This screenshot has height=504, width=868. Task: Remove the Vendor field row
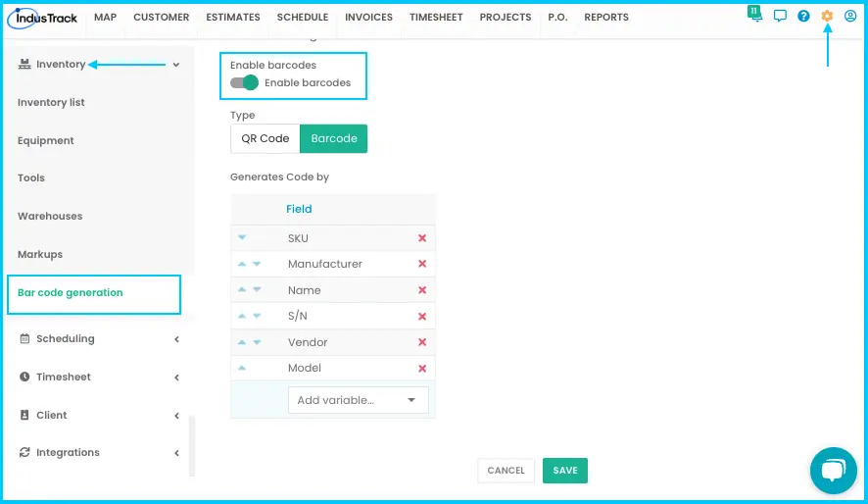[x=422, y=342]
